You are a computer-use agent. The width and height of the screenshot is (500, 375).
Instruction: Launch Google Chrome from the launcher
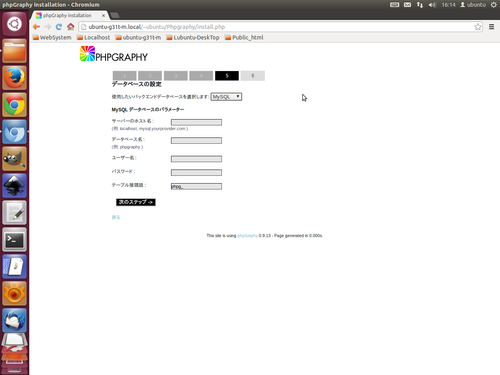14,105
